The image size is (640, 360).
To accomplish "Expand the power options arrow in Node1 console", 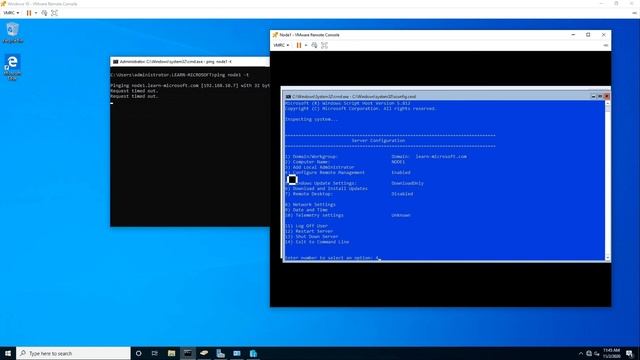I will tap(306, 45).
